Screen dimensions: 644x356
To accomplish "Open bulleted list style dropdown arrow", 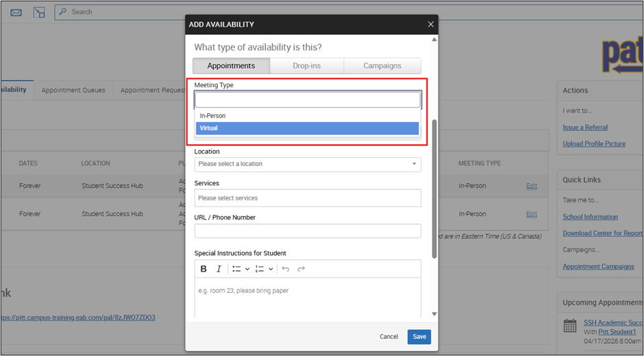I will point(247,269).
